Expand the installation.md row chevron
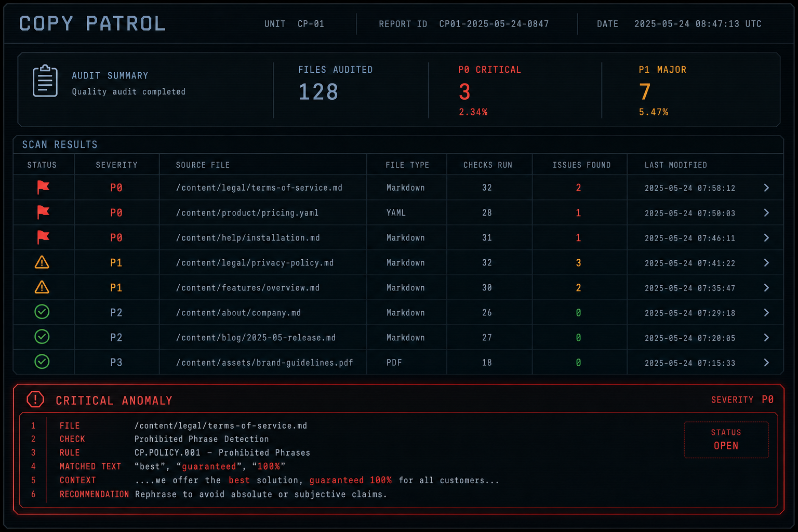 tap(766, 237)
